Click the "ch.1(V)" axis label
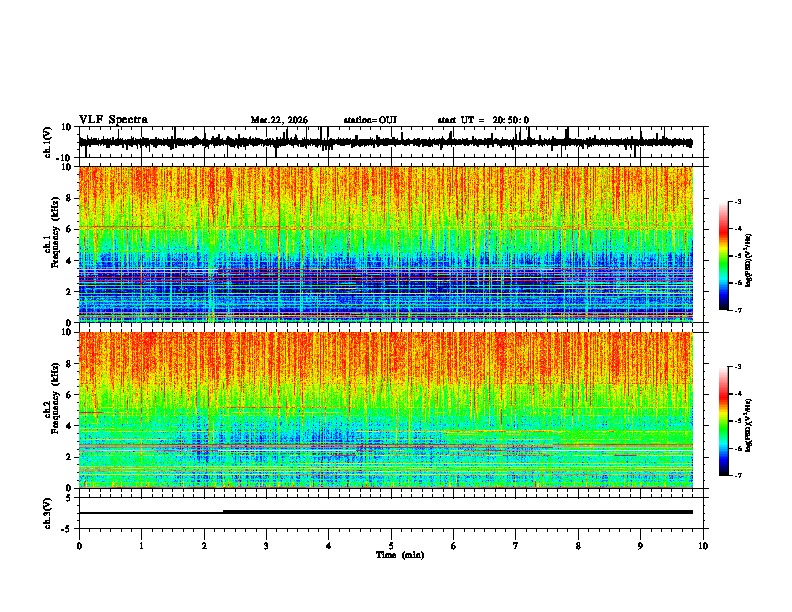 coord(48,142)
